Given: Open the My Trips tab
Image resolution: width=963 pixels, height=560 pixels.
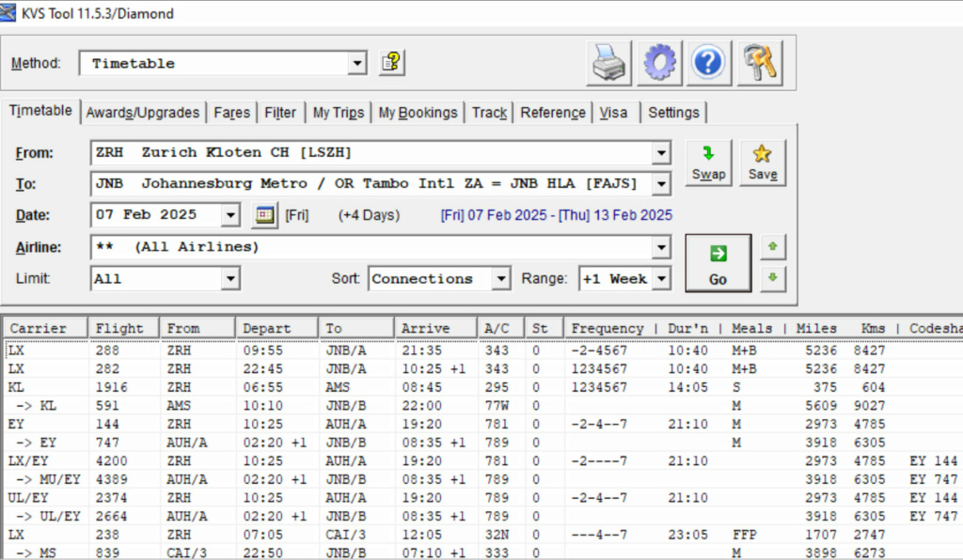Looking at the screenshot, I should point(339,113).
